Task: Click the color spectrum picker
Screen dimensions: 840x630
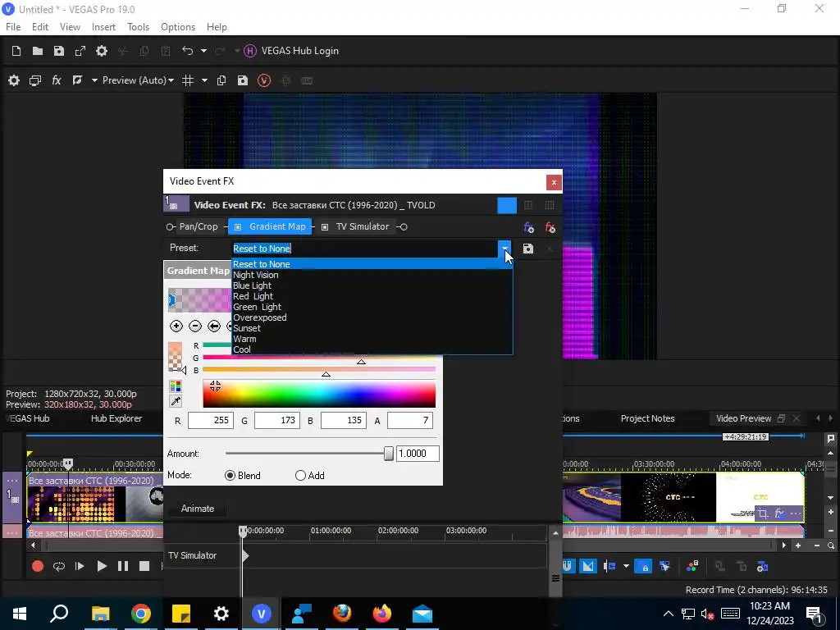Action: 319,395
